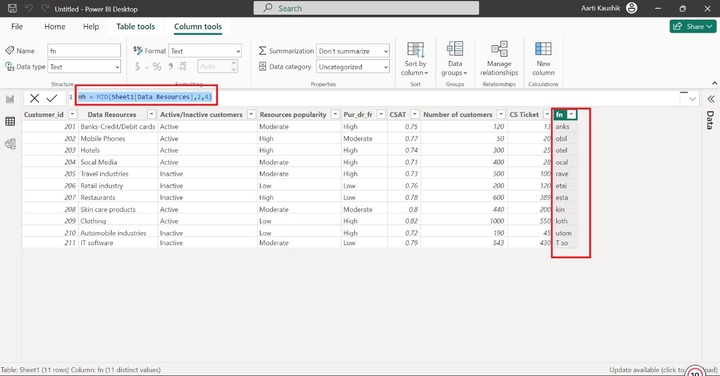Click the Search box in title bar

[366, 8]
